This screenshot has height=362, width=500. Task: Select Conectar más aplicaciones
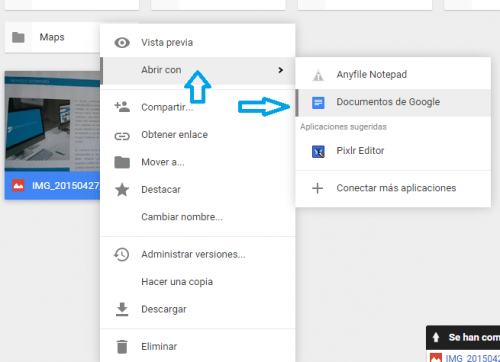pyautogui.click(x=393, y=188)
